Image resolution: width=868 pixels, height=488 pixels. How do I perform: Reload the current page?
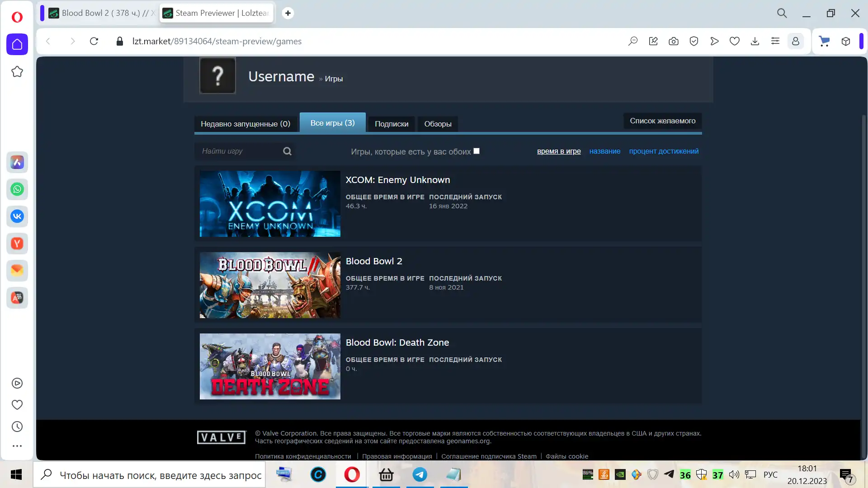pyautogui.click(x=94, y=41)
